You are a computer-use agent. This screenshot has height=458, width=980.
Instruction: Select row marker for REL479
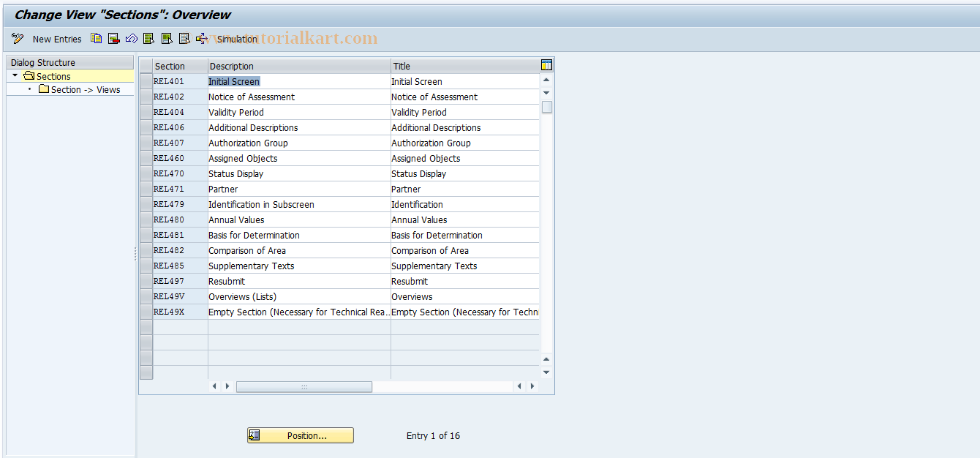146,204
